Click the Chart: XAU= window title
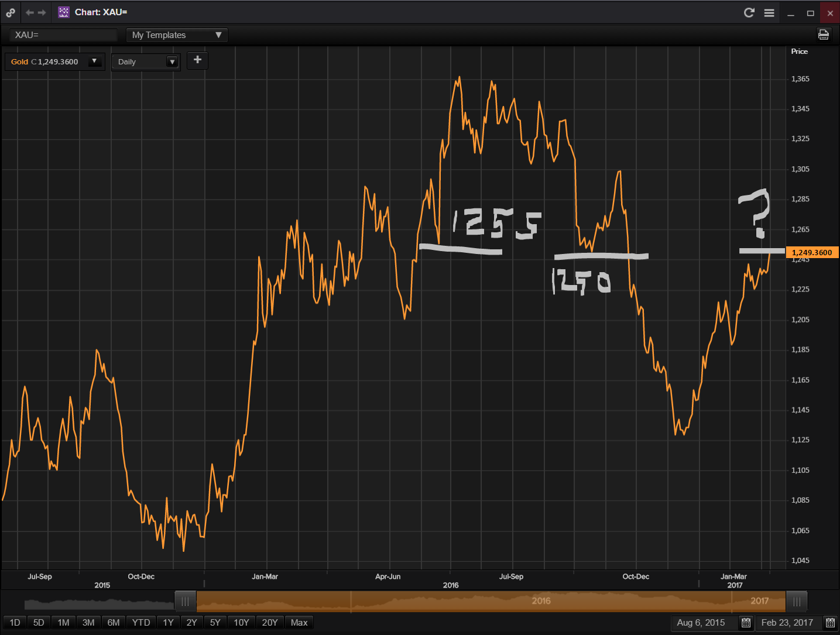The width and height of the screenshot is (840, 635). tap(101, 12)
